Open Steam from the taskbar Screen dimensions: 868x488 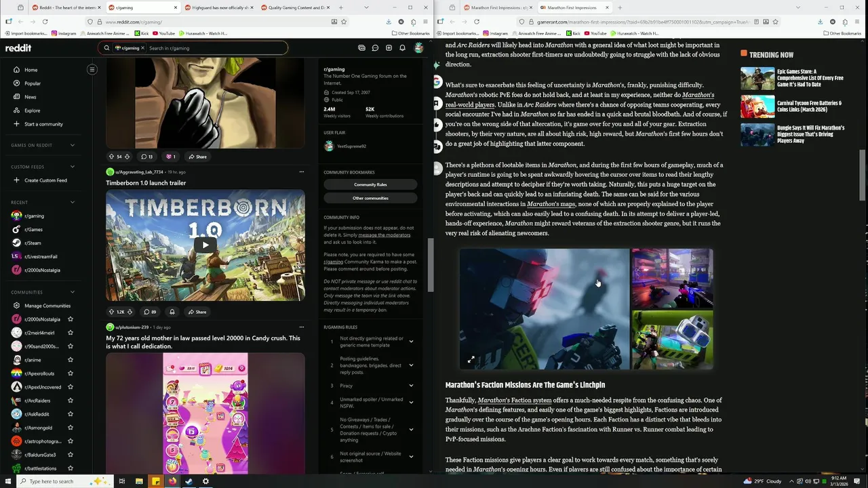189,481
